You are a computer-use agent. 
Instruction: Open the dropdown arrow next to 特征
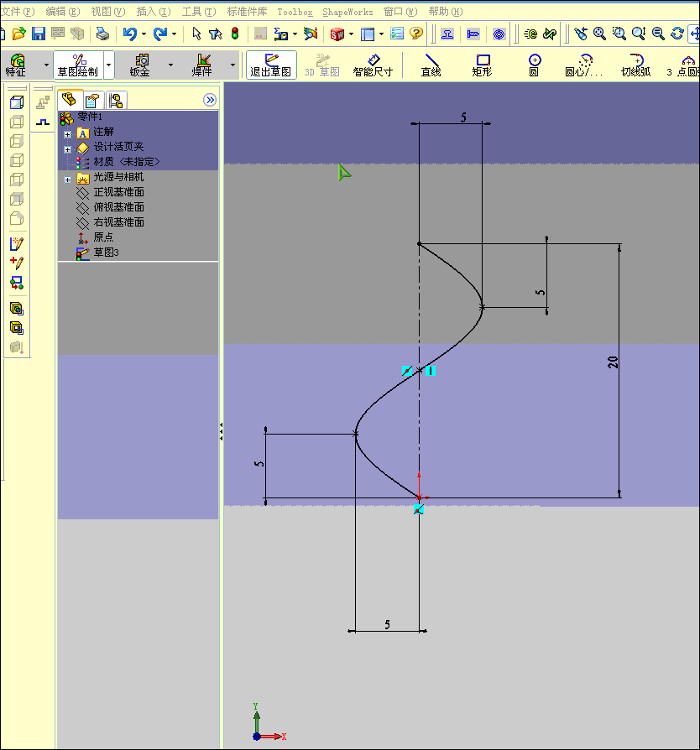[46, 65]
